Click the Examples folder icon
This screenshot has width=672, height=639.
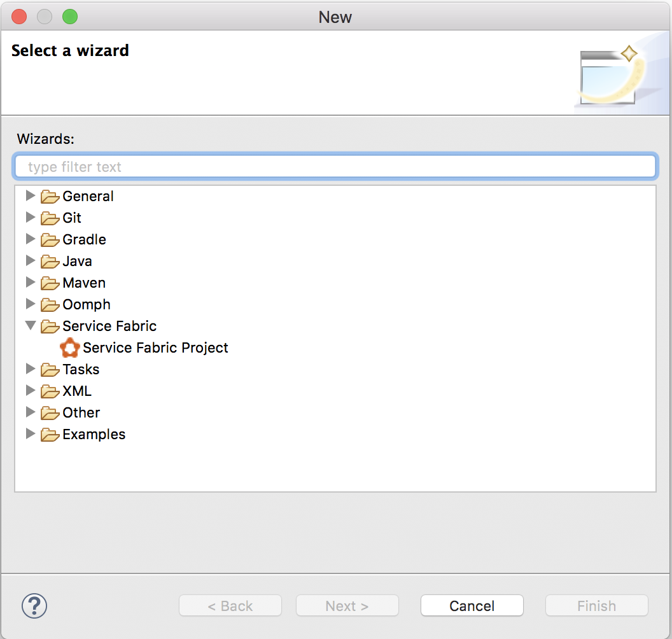point(50,434)
